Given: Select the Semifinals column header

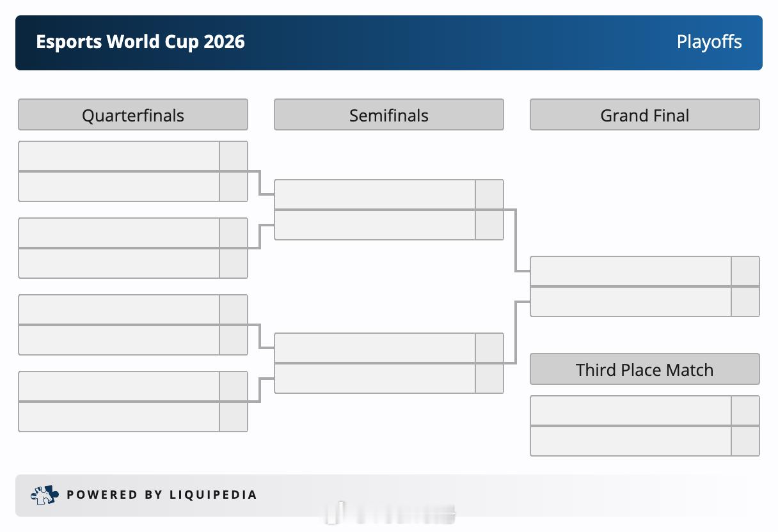Looking at the screenshot, I should pyautogui.click(x=389, y=115).
